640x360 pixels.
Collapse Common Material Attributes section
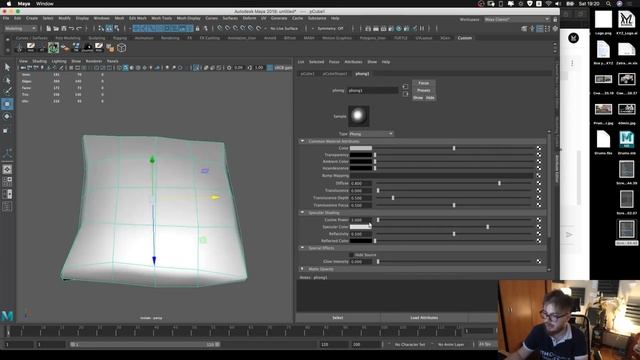tap(302, 141)
